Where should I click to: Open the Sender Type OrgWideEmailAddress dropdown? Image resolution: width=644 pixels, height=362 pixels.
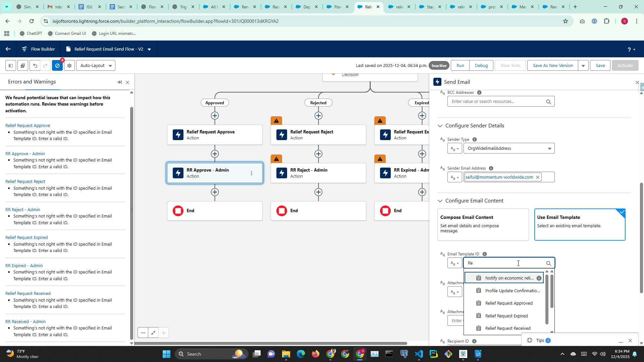[x=509, y=148]
